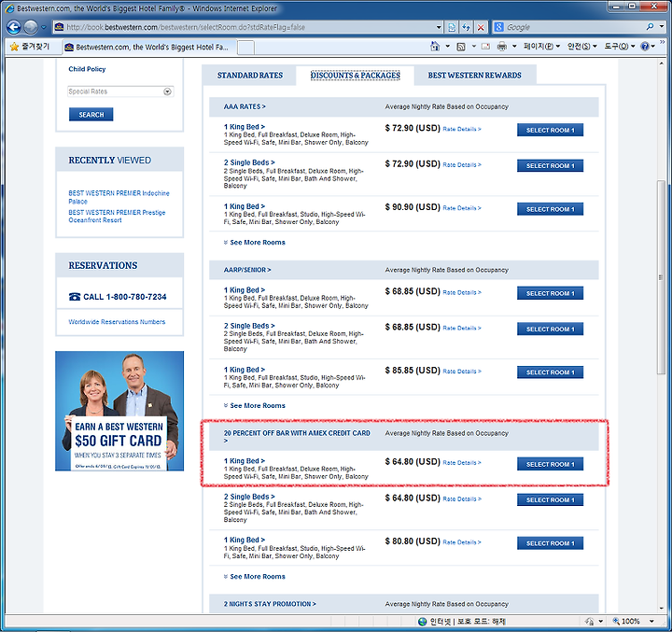Expand See More Rooms under AAA rates
The height and width of the screenshot is (632, 672).
point(254,243)
